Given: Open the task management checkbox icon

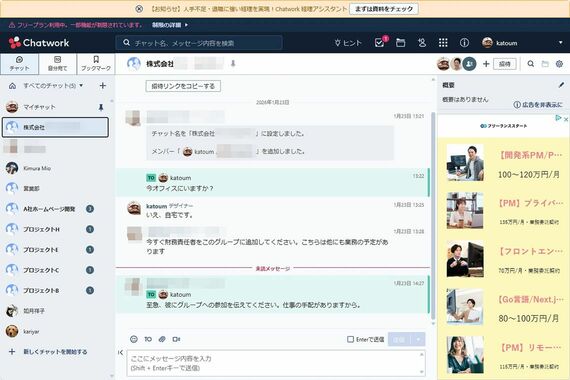Looking at the screenshot, I should point(380,43).
